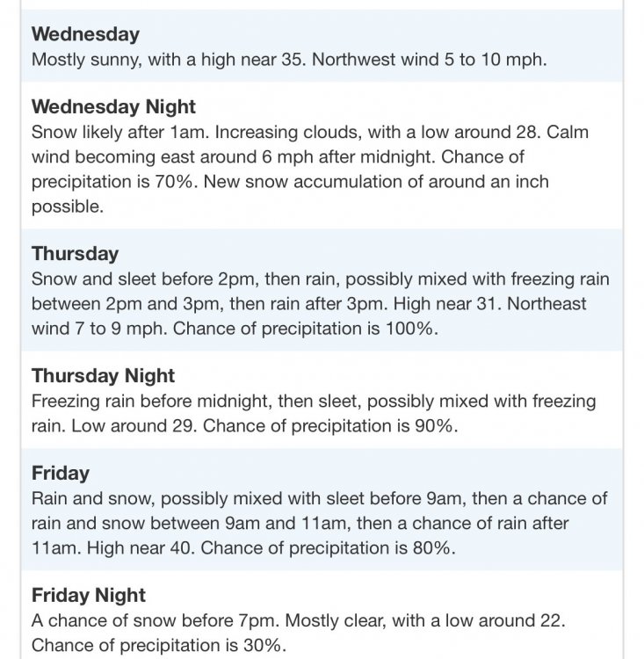
Task: Select the Friday forecast heading
Action: (61, 474)
